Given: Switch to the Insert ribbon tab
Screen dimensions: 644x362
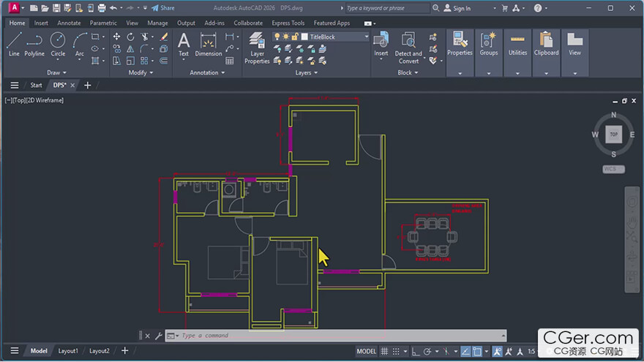Looking at the screenshot, I should (x=41, y=23).
